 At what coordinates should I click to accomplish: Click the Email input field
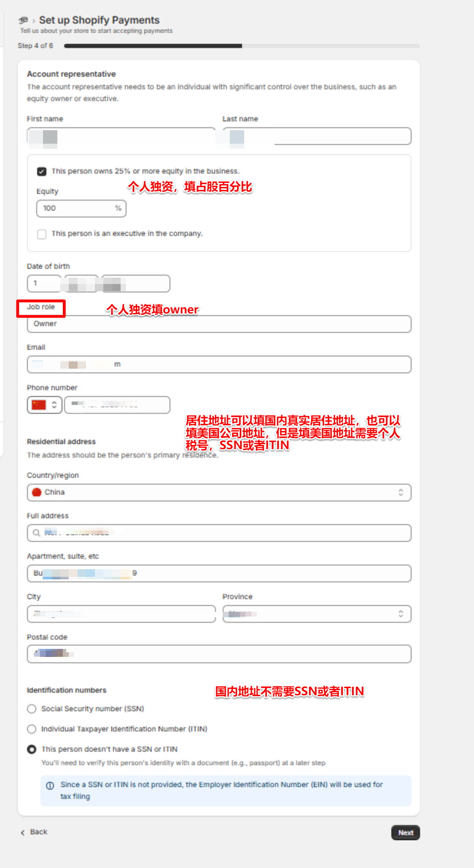click(x=219, y=364)
